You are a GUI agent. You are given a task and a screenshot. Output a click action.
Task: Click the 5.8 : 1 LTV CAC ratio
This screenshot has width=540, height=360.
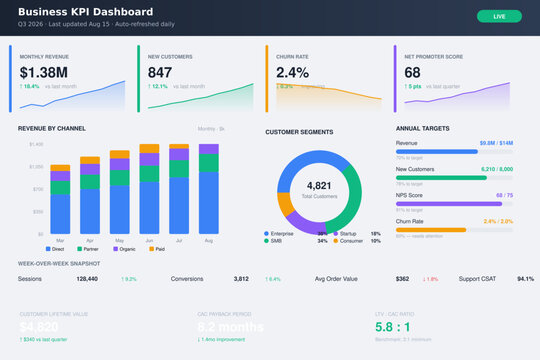click(393, 327)
